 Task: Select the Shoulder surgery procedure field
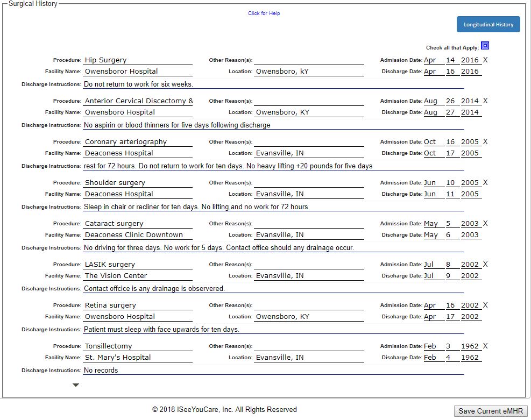click(x=138, y=182)
